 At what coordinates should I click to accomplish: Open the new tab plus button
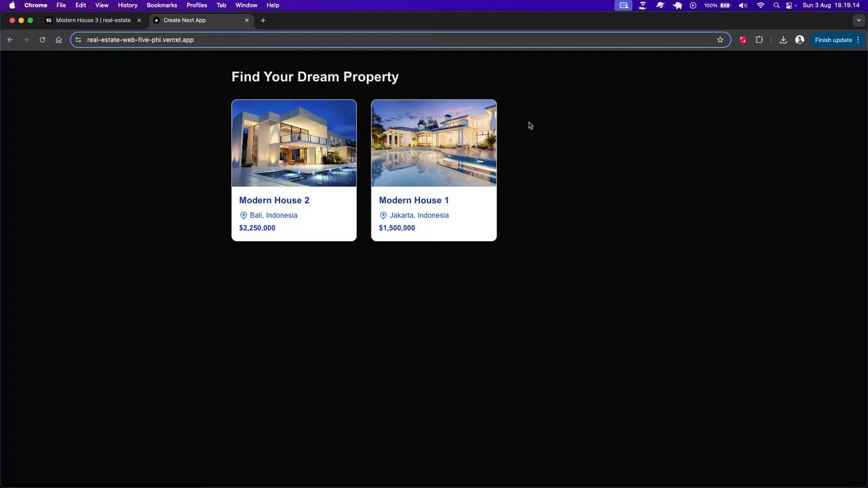tap(263, 20)
